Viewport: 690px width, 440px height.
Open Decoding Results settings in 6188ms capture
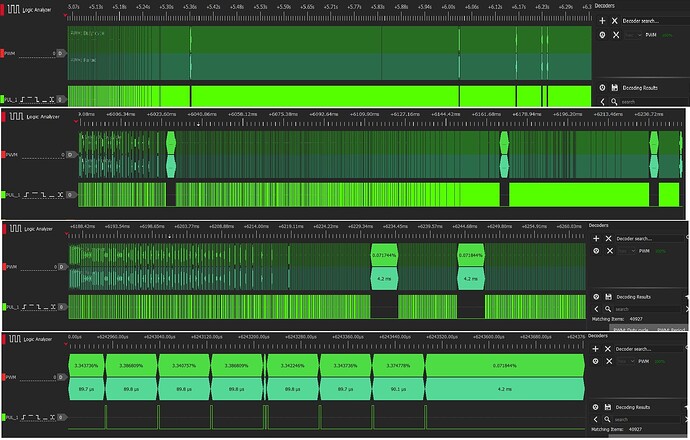[596, 297]
